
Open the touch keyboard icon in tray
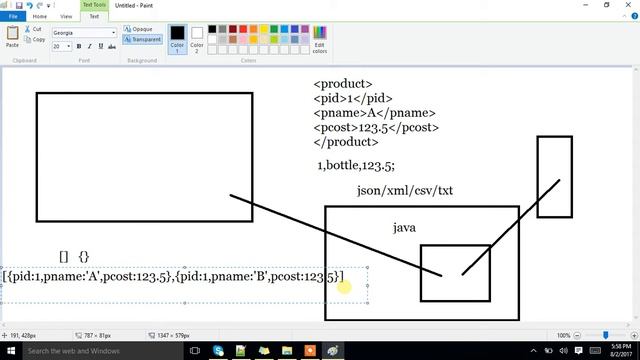click(595, 351)
